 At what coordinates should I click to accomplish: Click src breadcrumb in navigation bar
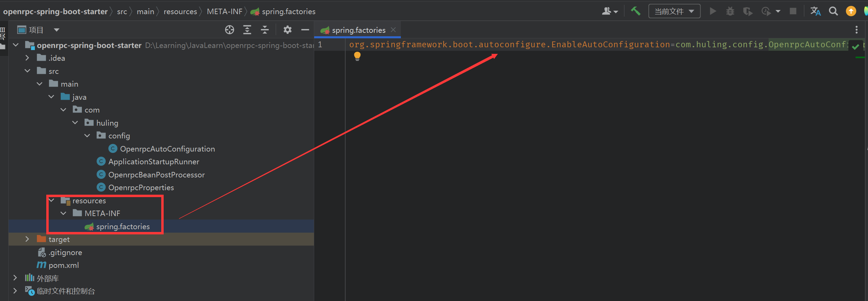pyautogui.click(x=122, y=11)
